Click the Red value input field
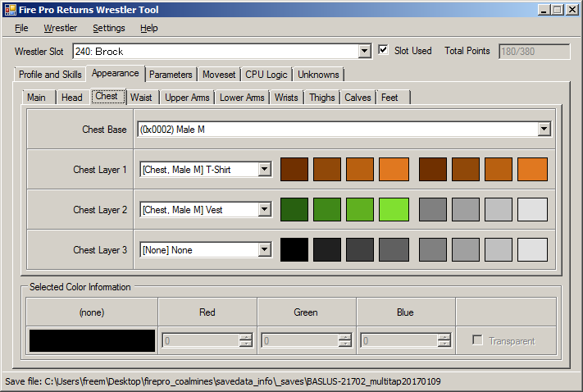 point(201,340)
